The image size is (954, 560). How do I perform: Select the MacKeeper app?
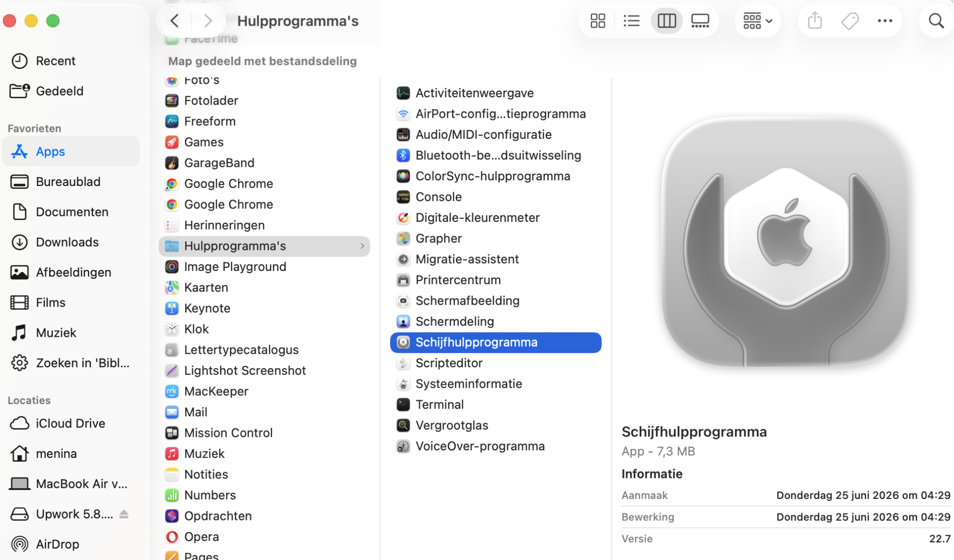pos(264,391)
